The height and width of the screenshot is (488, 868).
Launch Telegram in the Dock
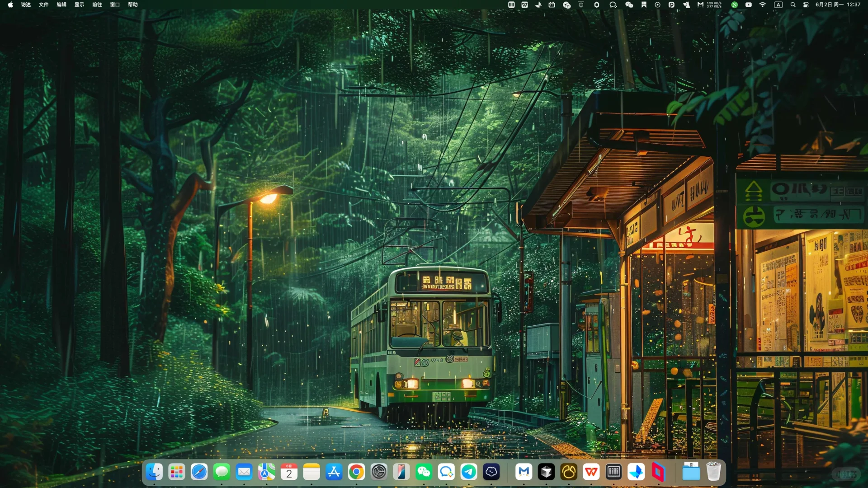(469, 472)
